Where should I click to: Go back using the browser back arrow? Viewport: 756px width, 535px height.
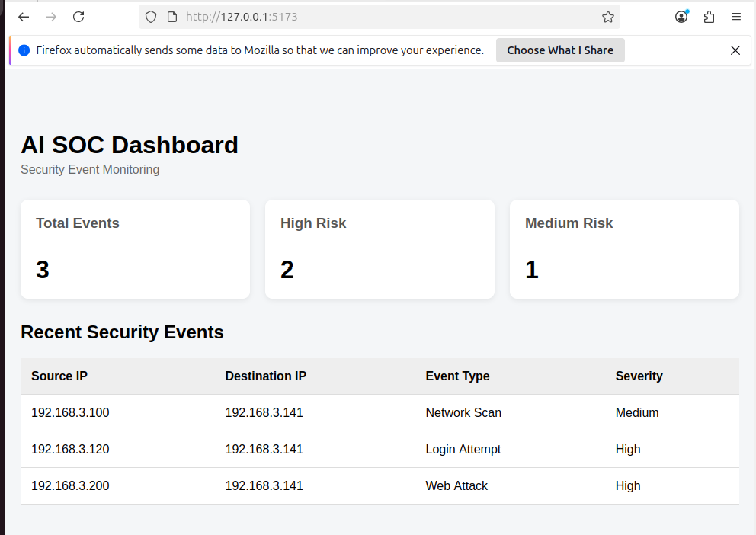pyautogui.click(x=24, y=17)
